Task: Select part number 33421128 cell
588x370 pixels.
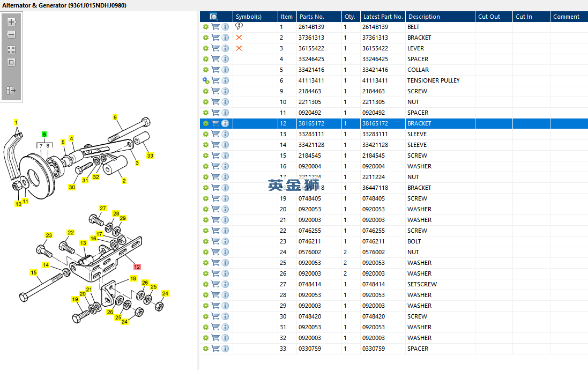Action: pos(311,145)
